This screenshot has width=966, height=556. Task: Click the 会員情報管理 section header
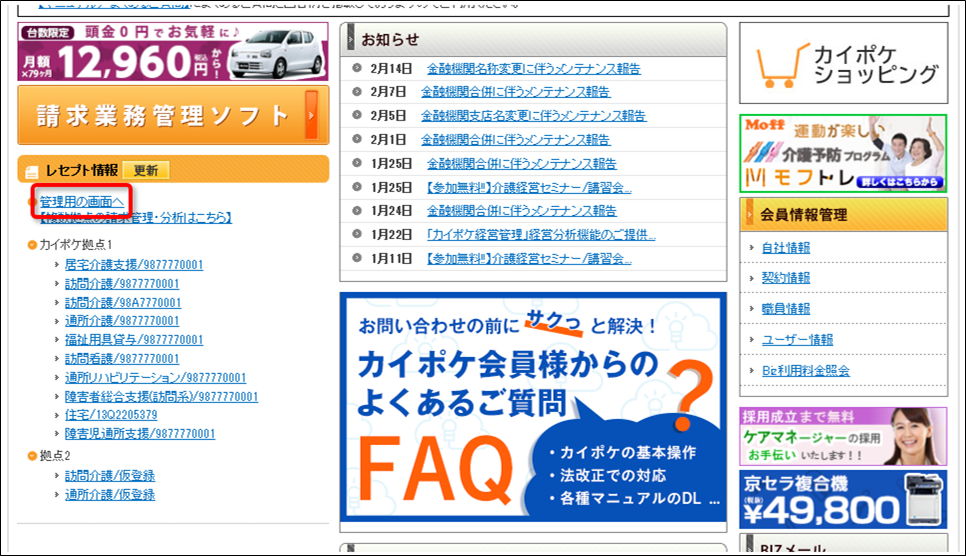(x=843, y=215)
